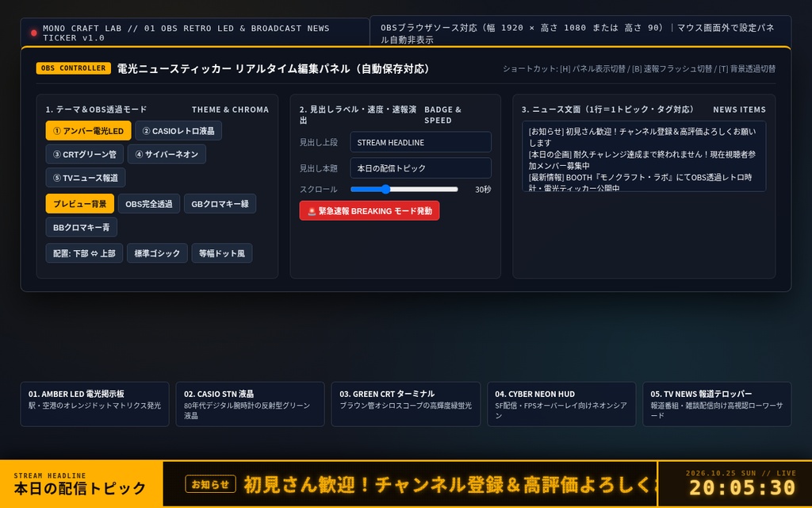812x508 pixels.
Task: Trigger 緊急速報 BREAKING mode button
Action: point(370,211)
